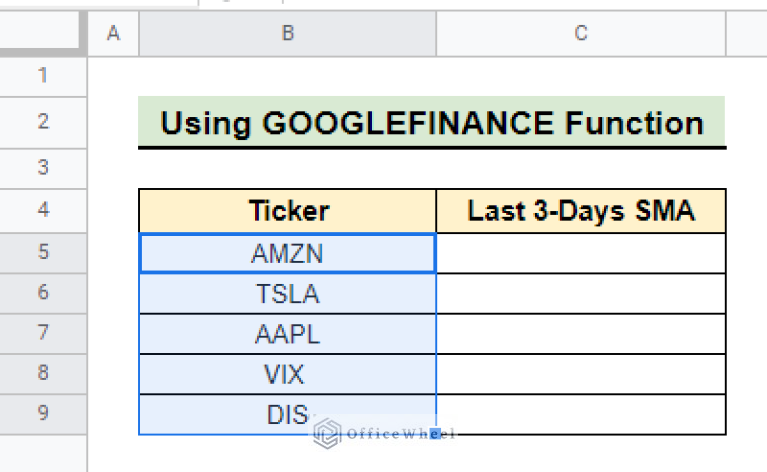Select the DIS ticker cell
Viewport: 767px width, 472px height.
[287, 414]
